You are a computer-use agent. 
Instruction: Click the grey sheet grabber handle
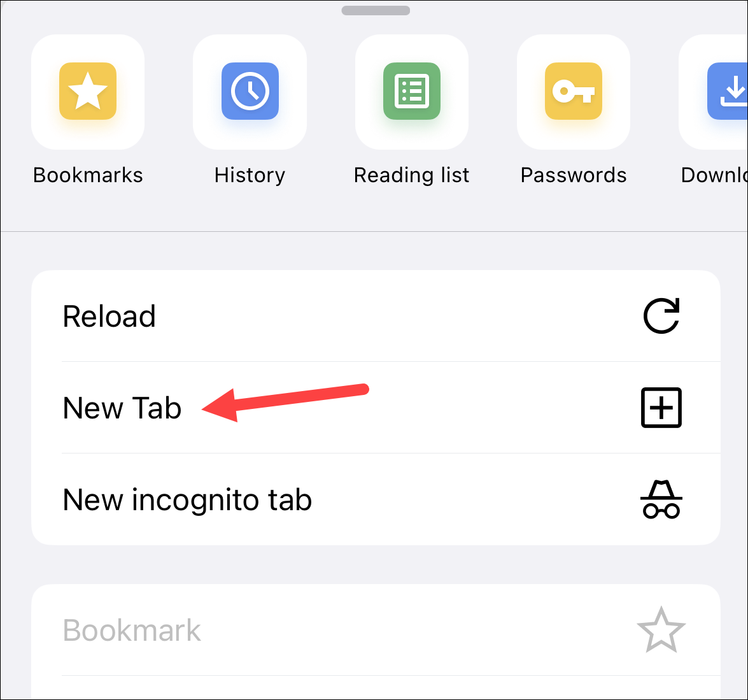point(376,10)
